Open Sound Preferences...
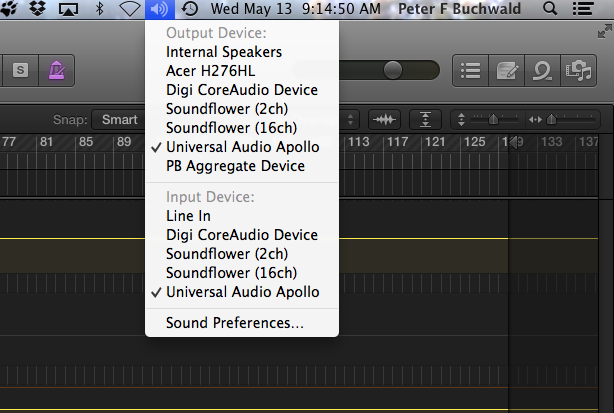 pos(235,323)
